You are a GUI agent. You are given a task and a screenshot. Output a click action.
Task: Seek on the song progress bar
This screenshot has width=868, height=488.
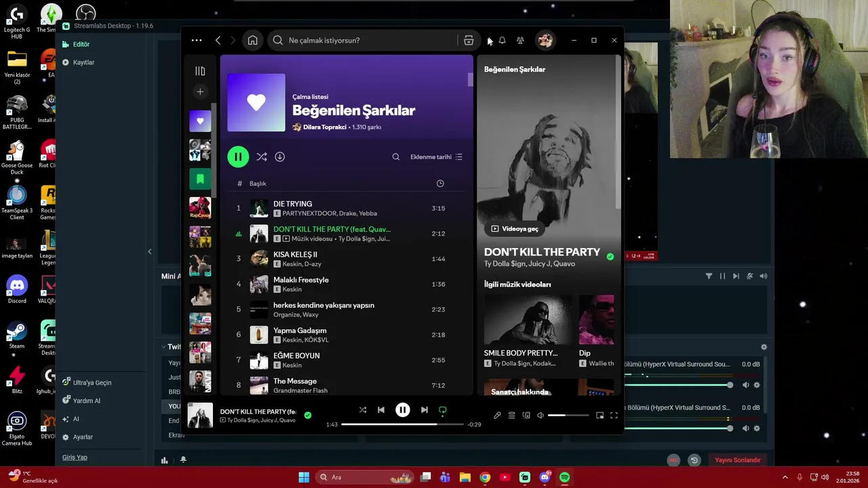click(402, 424)
